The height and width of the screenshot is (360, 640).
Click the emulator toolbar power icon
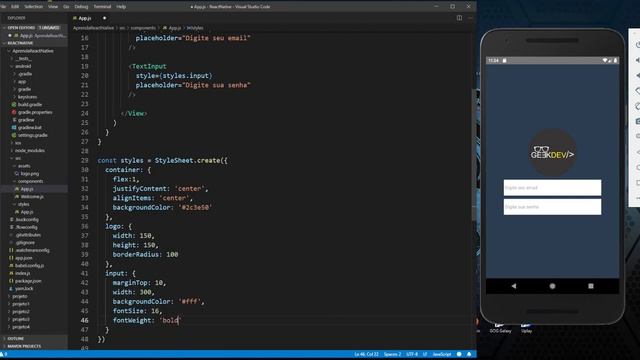(x=637, y=45)
